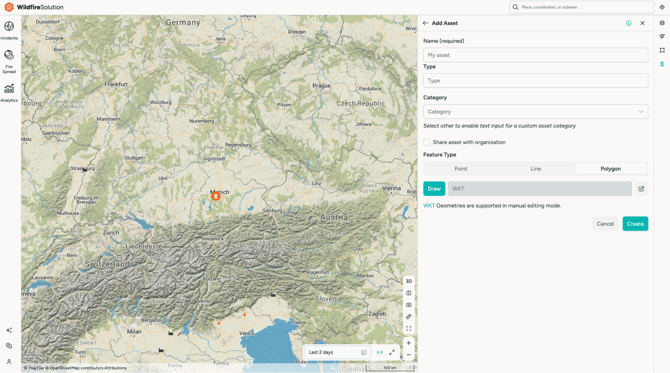The height and width of the screenshot is (373, 670).
Task: Expand the Category dropdown
Action: [535, 112]
